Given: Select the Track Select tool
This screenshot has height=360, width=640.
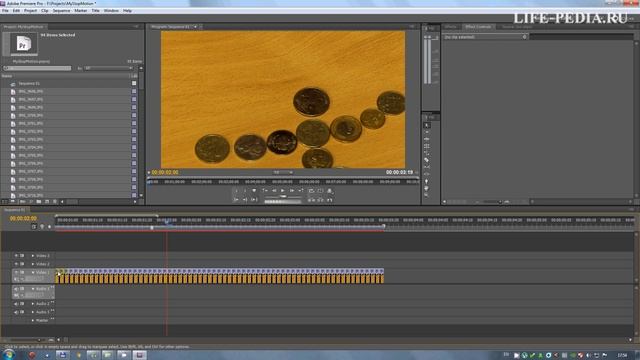Looking at the screenshot, I should [x=427, y=132].
